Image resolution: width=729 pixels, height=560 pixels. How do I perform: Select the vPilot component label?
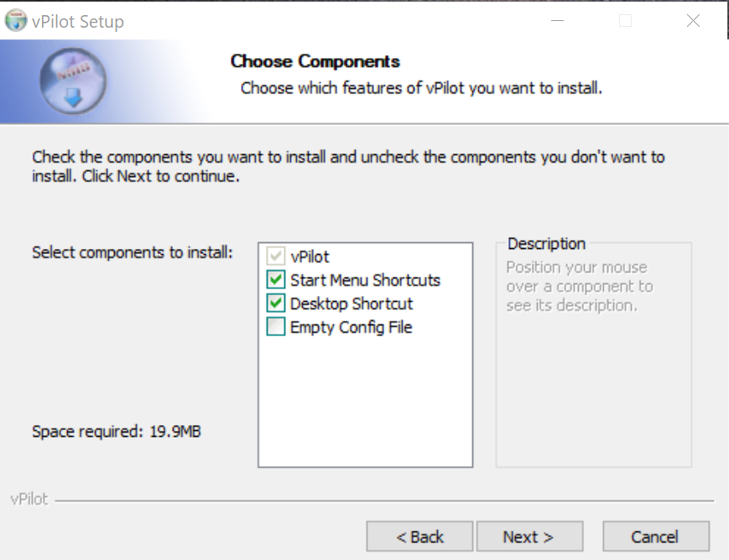310,257
